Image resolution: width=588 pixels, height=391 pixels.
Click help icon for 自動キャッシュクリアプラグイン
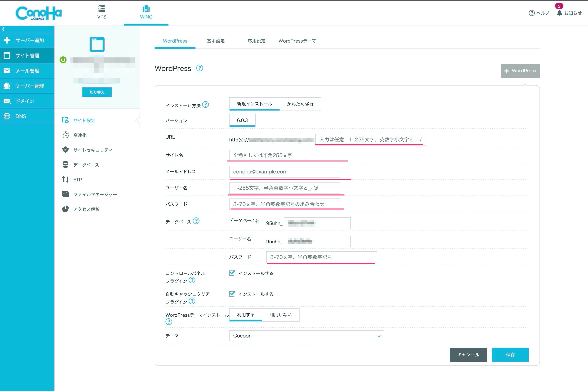pos(192,301)
